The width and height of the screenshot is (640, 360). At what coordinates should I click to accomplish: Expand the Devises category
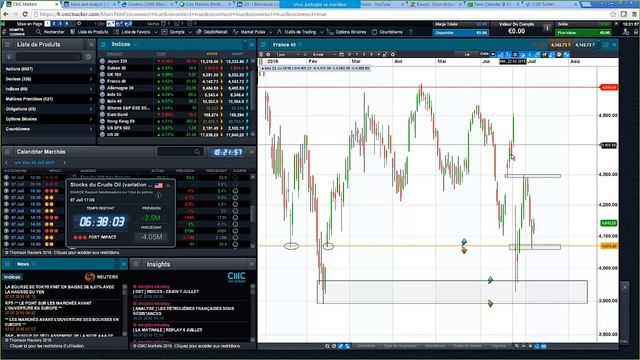(48, 79)
